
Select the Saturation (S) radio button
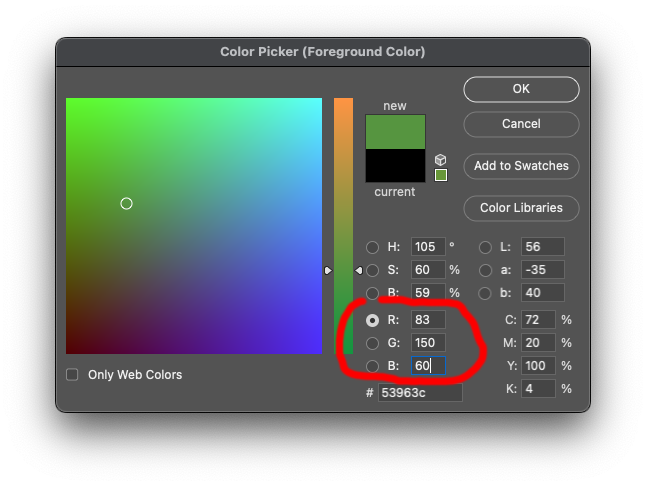click(373, 270)
